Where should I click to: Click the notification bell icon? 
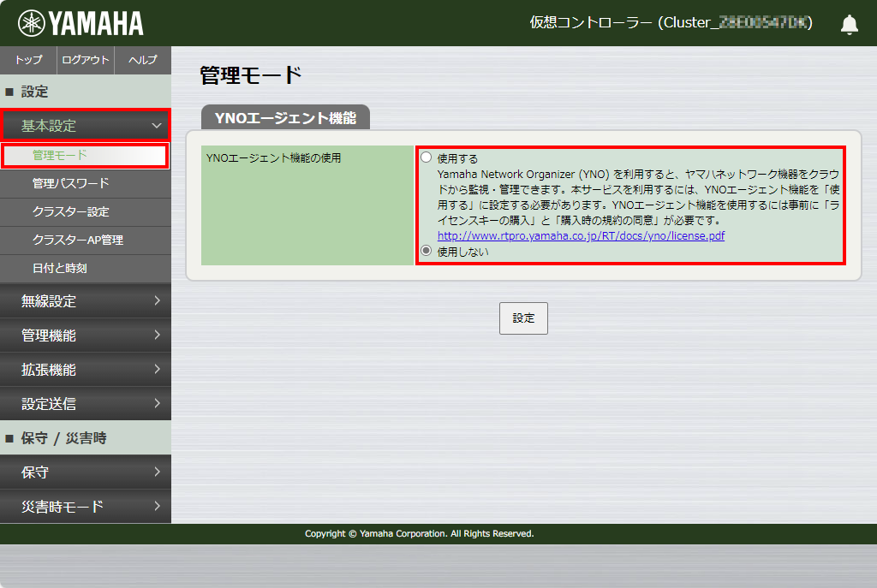849,24
